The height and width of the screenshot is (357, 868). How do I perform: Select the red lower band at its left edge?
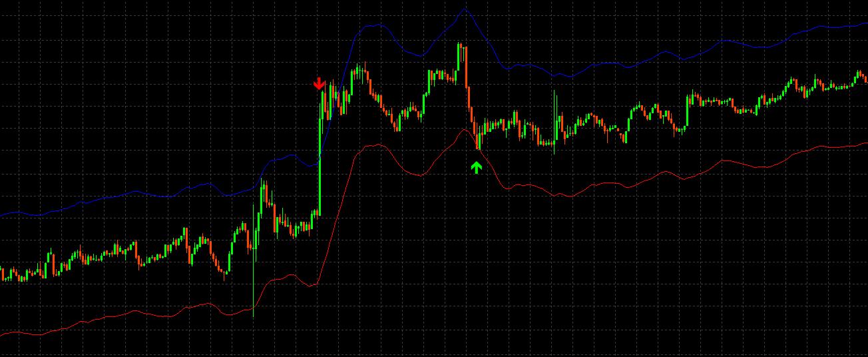pyautogui.click(x=3, y=335)
